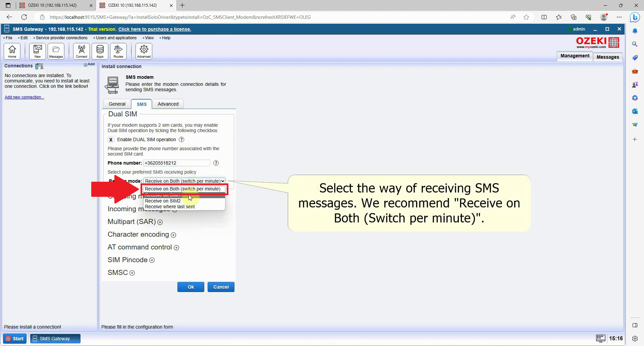Click SMS Gateway taskbar button
This screenshot has height=346, width=644.
[x=55, y=339]
